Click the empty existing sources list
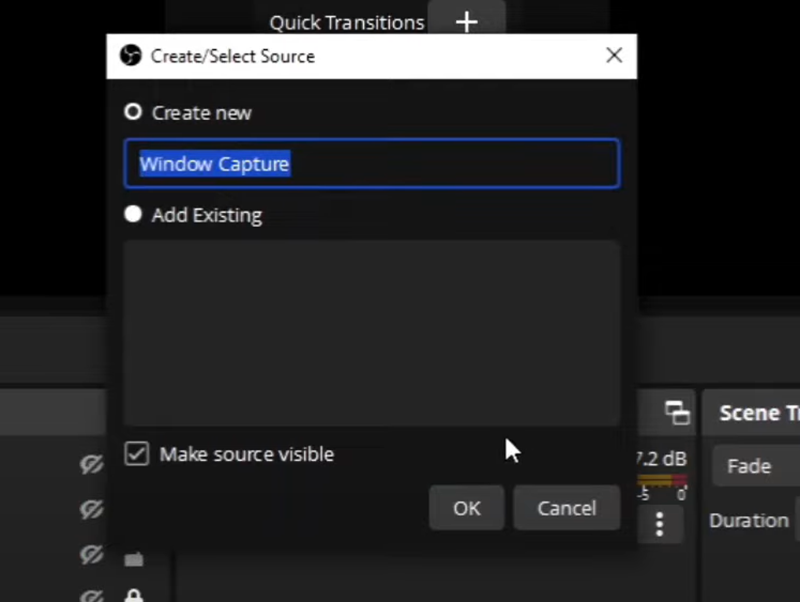The width and height of the screenshot is (800, 602). click(x=371, y=332)
